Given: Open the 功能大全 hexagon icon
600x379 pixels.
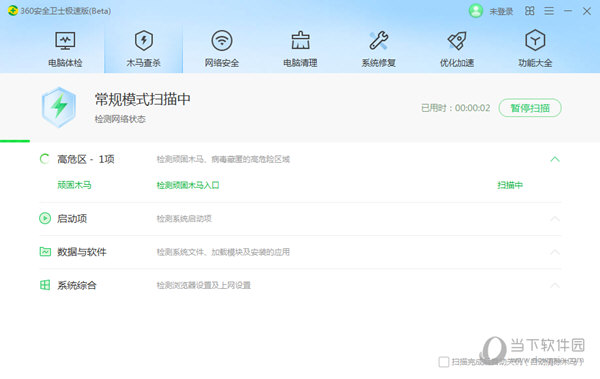Looking at the screenshot, I should pos(535,41).
